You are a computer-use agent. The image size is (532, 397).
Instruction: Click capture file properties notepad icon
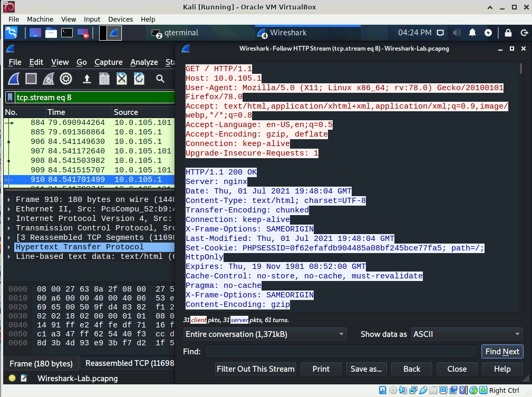click(x=24, y=379)
